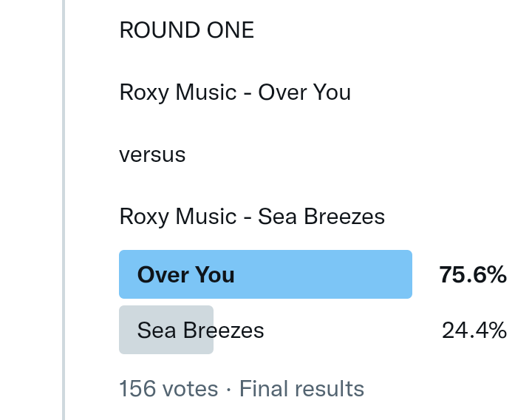Viewport: 532px width, 420px height.
Task: Click the word "ONE" in the heading
Action: click(230, 30)
